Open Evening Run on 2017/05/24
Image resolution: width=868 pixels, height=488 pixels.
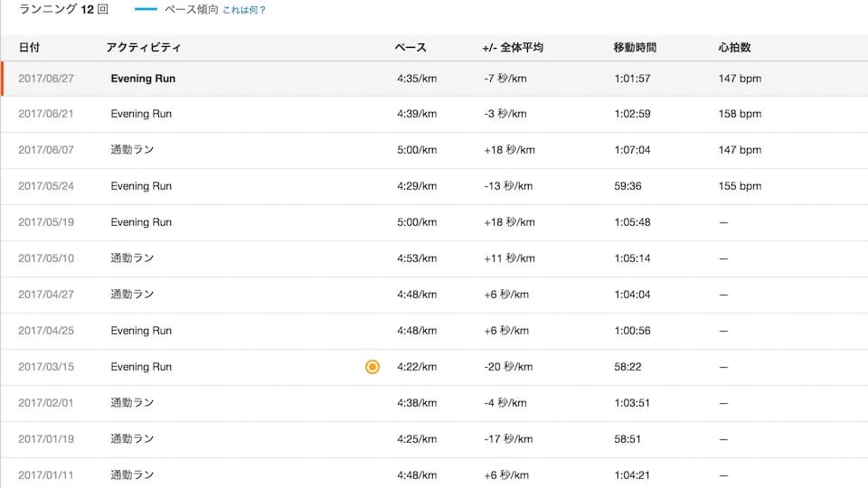point(141,186)
